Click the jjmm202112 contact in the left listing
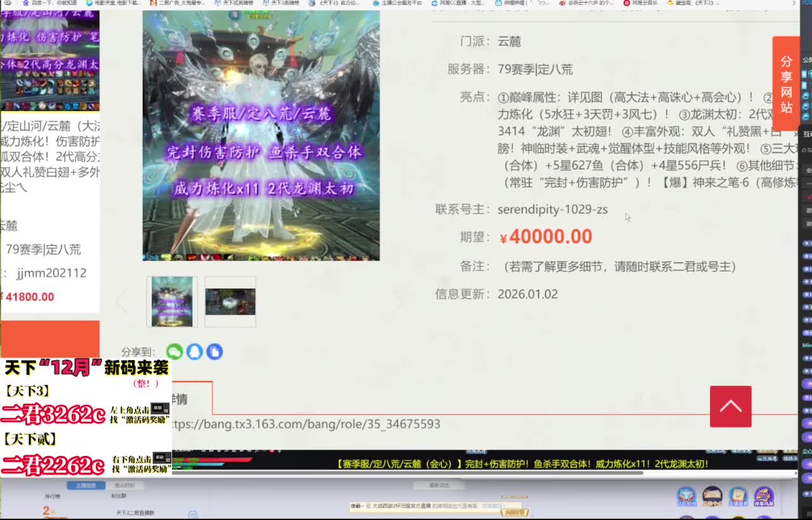 [x=51, y=273]
